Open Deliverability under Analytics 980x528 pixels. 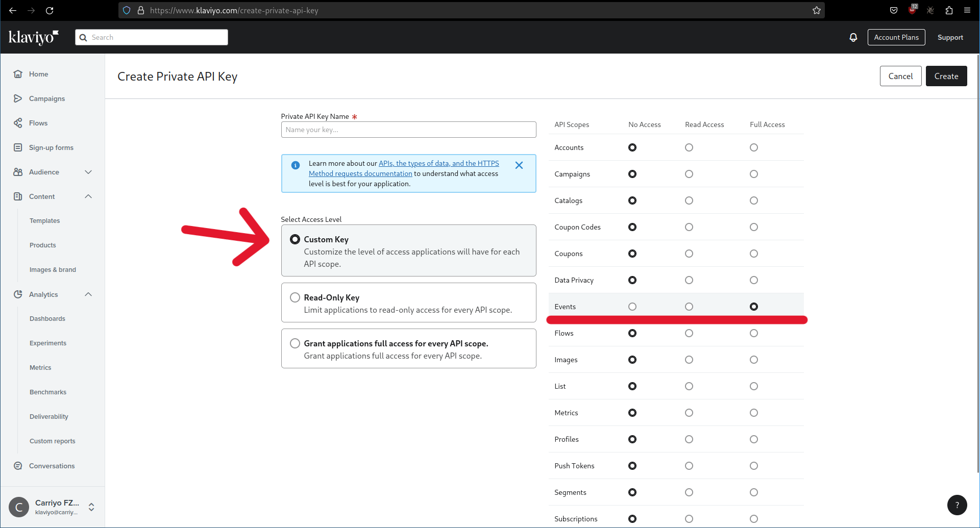49,417
